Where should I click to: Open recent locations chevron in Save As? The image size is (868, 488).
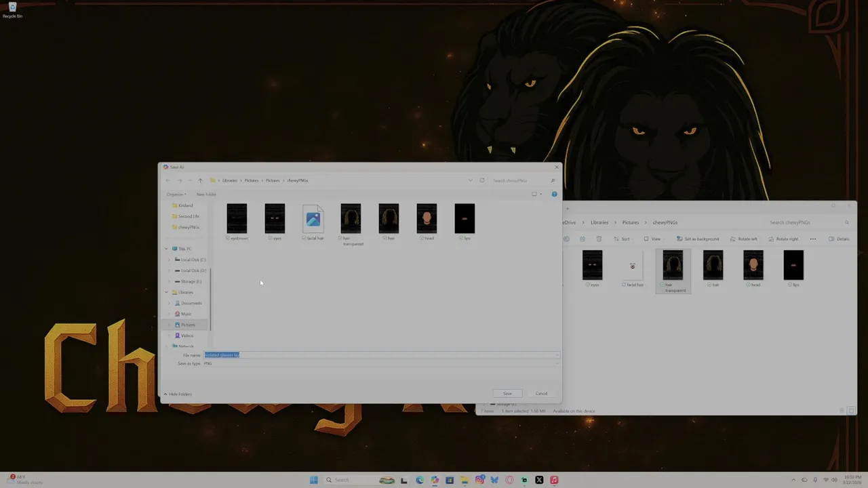(190, 180)
